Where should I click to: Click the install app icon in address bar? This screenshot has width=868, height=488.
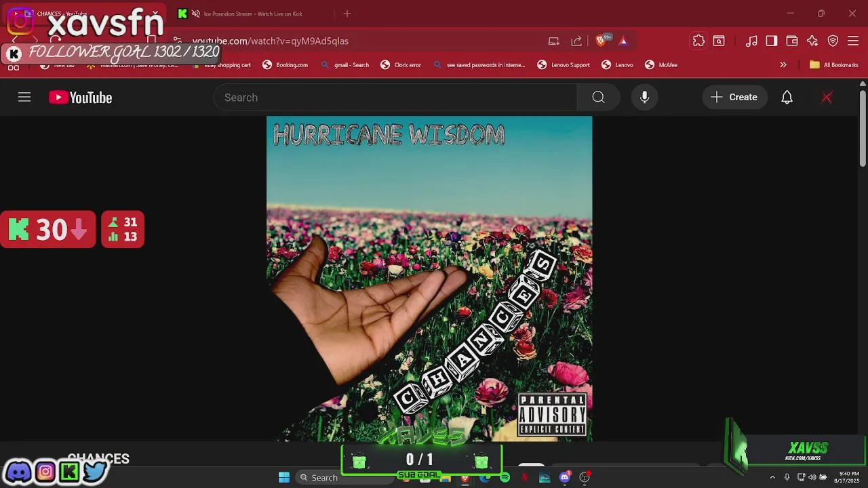click(x=554, y=41)
